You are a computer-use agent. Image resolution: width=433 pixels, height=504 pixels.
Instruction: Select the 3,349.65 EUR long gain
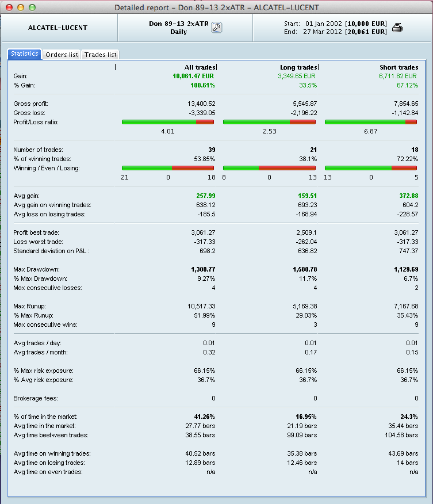pyautogui.click(x=297, y=76)
